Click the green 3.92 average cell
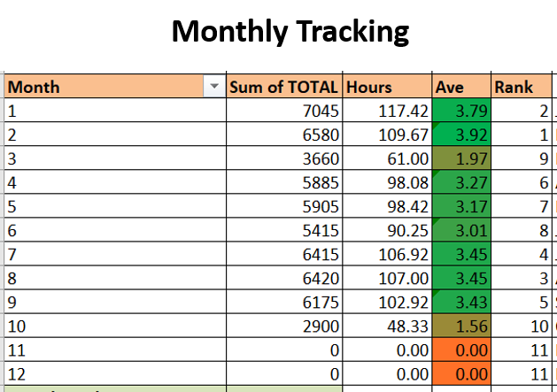 click(460, 135)
